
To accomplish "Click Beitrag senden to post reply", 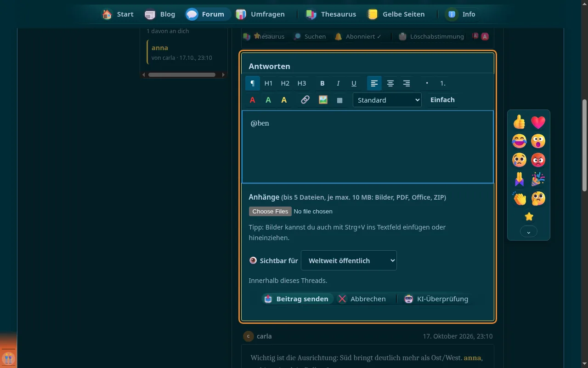I will pos(298,299).
